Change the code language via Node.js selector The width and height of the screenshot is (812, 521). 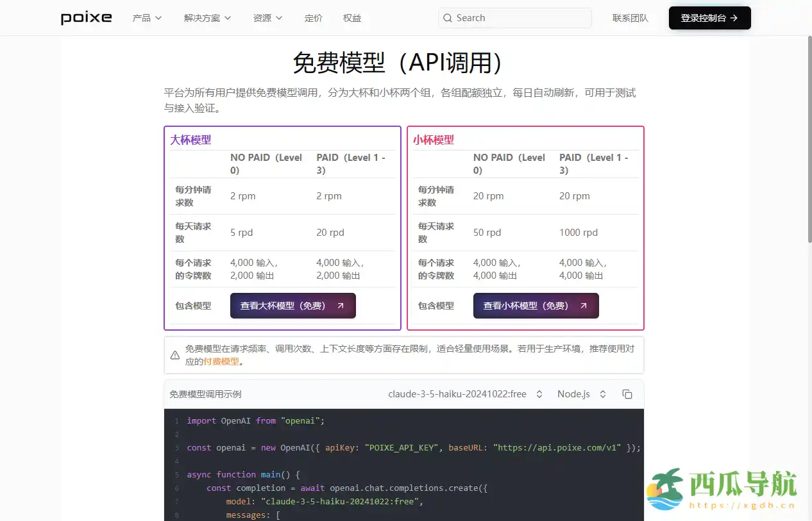click(x=579, y=394)
